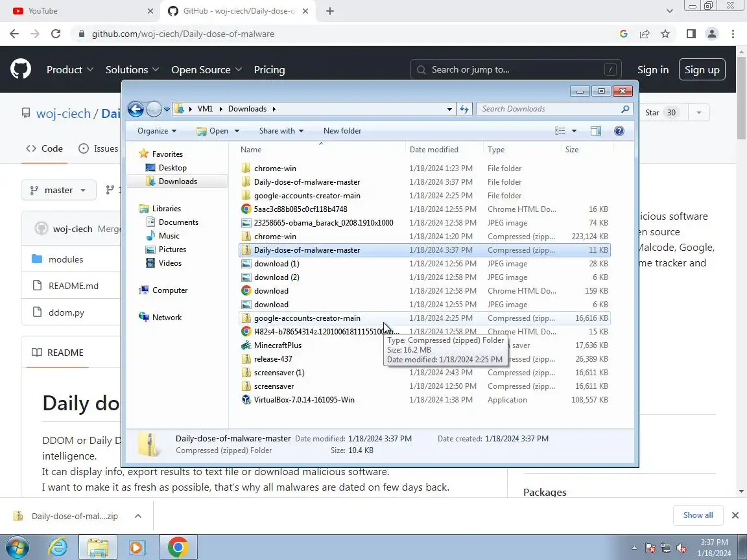The height and width of the screenshot is (560, 747).
Task: Expand the Solutions menu on GitHub
Action: click(132, 69)
